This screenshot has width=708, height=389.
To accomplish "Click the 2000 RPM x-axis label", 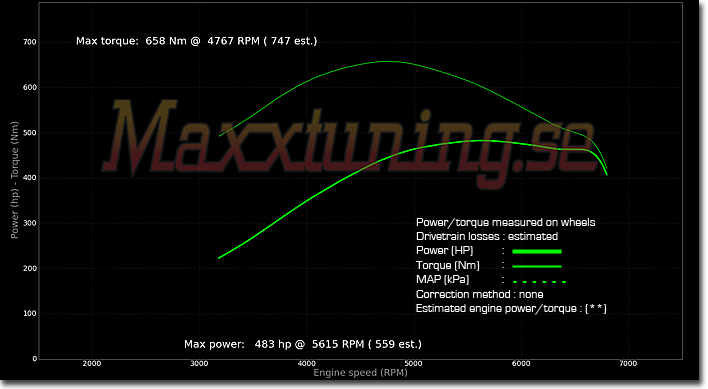I will point(92,363).
